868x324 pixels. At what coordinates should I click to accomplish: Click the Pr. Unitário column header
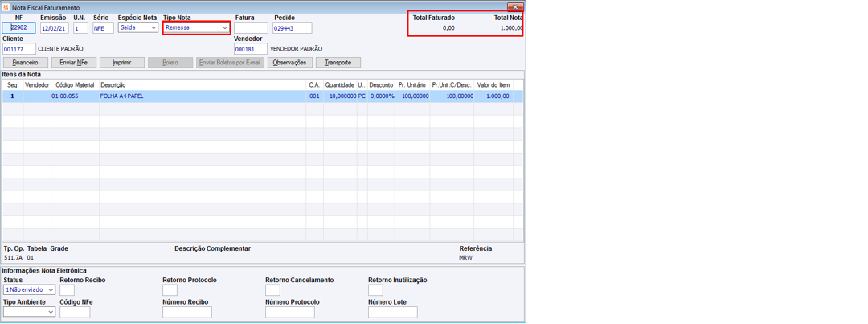(x=412, y=85)
